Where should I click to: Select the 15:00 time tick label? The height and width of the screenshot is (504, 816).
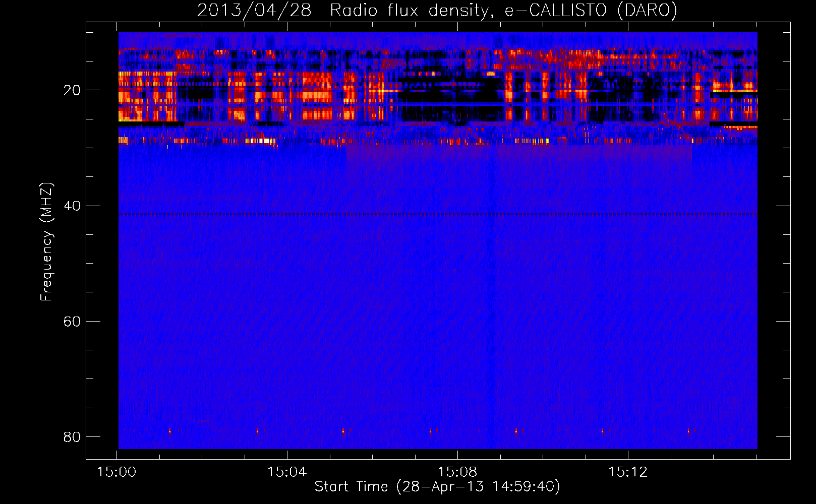pos(116,472)
